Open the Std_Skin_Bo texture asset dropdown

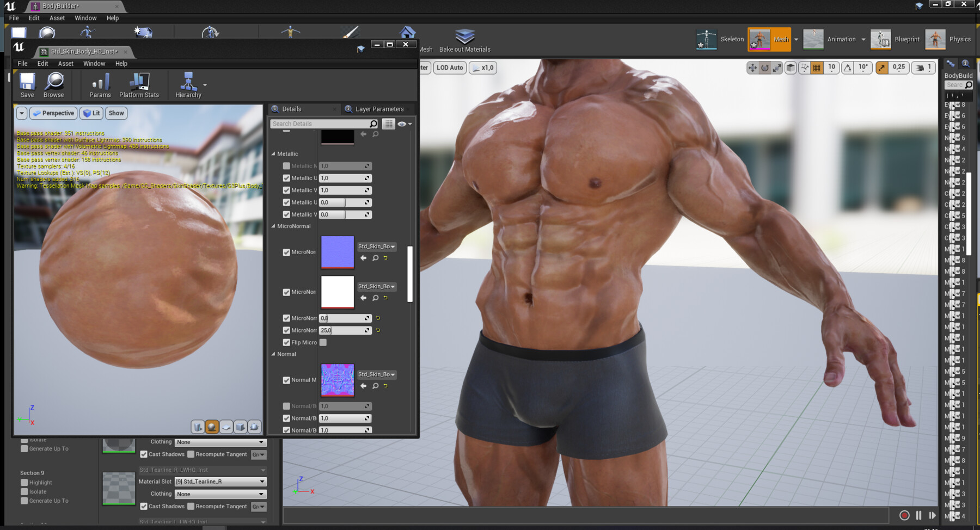[x=376, y=246]
